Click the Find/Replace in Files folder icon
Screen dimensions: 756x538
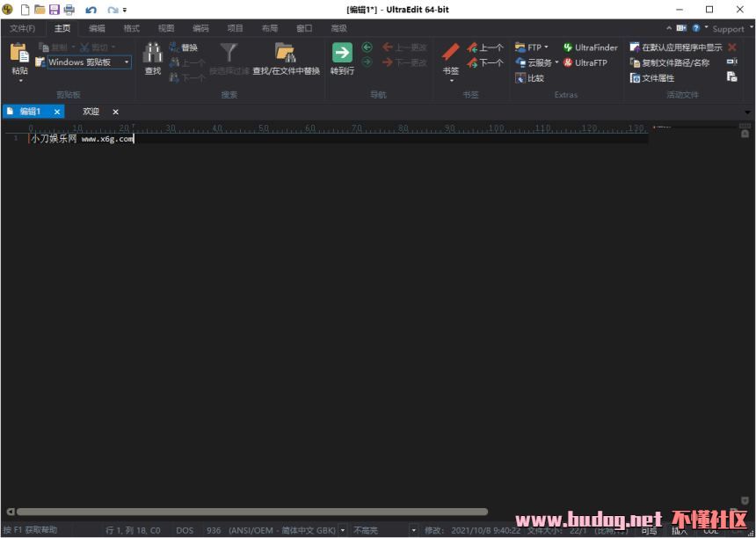[285, 53]
